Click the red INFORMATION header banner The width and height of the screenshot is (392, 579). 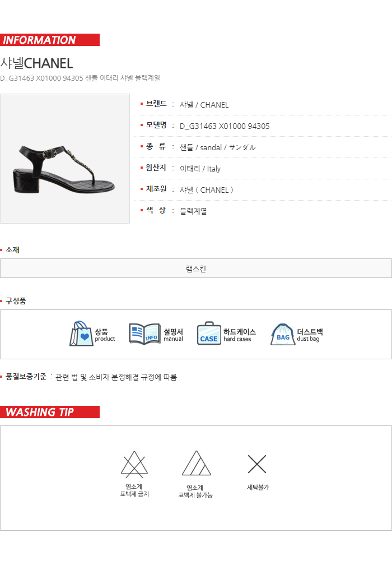click(50, 40)
